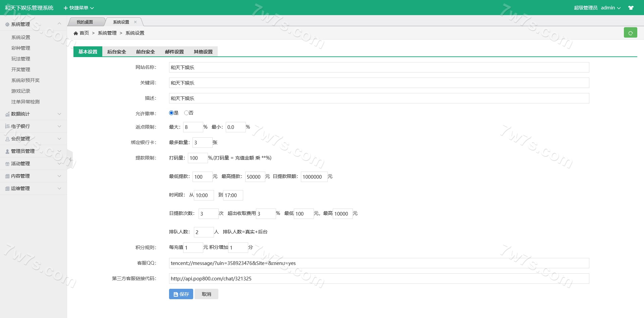Click the 取消 button

point(206,294)
